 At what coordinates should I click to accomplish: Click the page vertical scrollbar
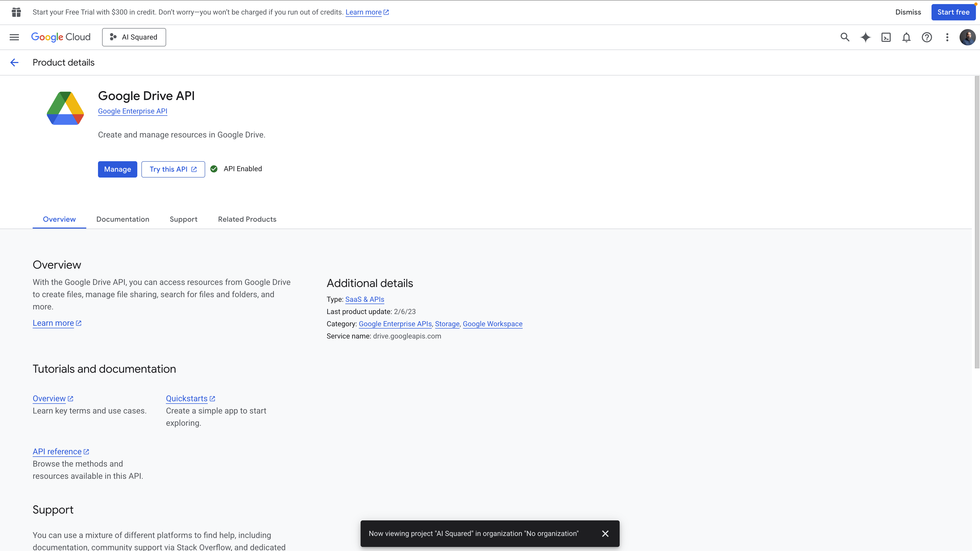coord(977,222)
